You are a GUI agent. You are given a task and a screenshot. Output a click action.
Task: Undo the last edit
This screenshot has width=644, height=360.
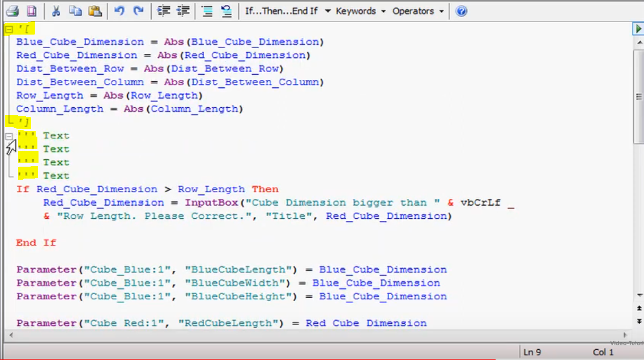tap(119, 11)
